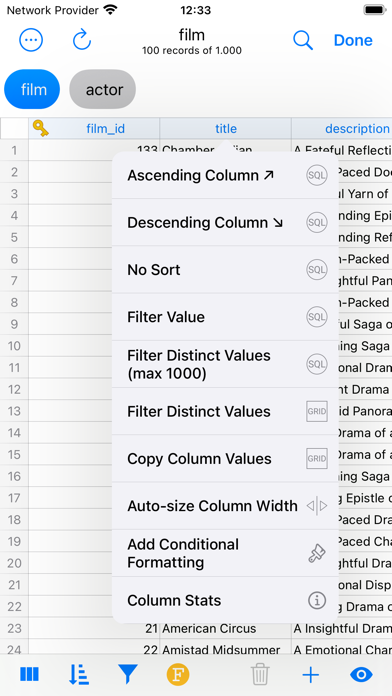392x696 pixels.
Task: Select row number 1 header
Action: pyautogui.click(x=14, y=150)
